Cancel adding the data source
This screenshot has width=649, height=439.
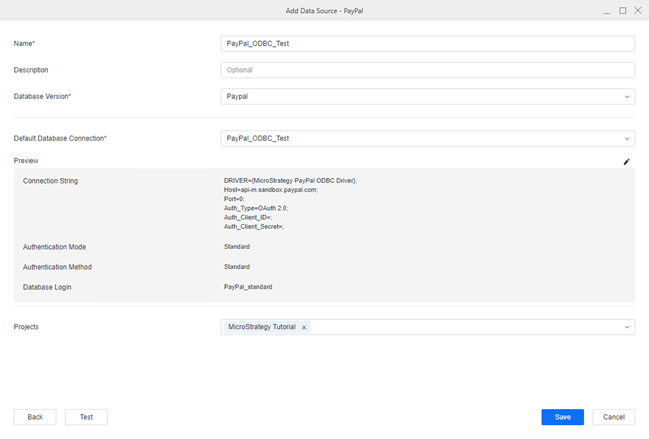(613, 417)
